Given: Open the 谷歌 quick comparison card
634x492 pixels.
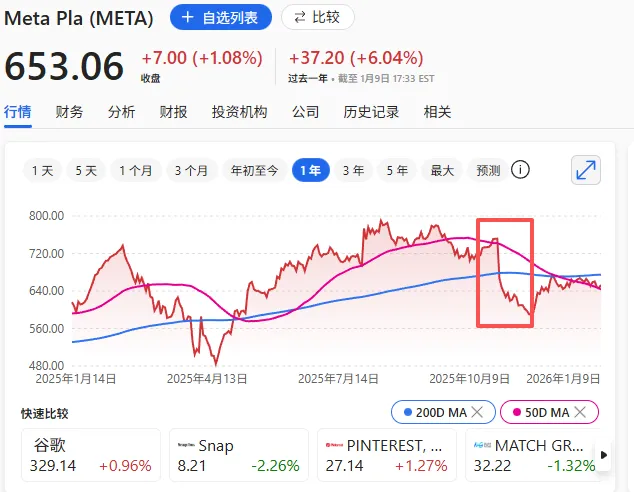Looking at the screenshot, I should [x=90, y=455].
